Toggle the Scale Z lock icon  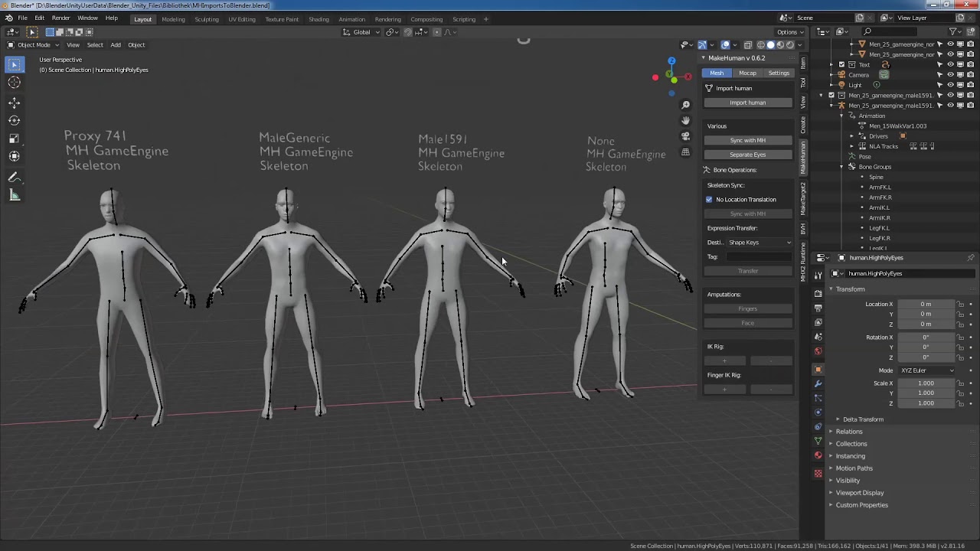(960, 403)
